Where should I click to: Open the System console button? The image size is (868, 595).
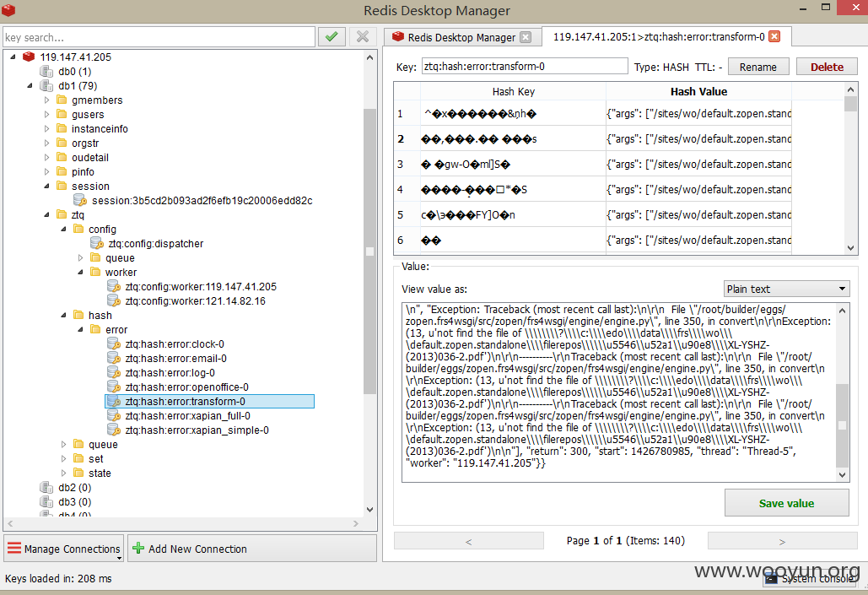tap(810, 579)
